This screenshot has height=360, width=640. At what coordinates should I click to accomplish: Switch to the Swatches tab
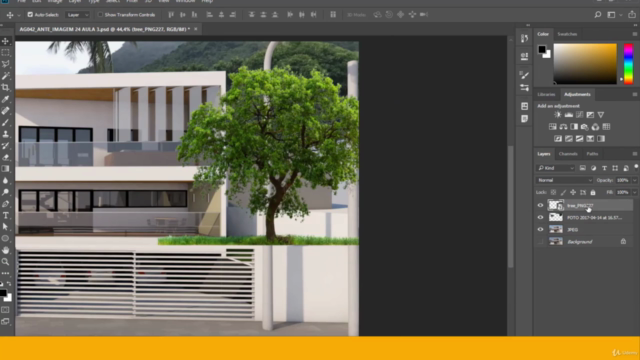(x=567, y=34)
